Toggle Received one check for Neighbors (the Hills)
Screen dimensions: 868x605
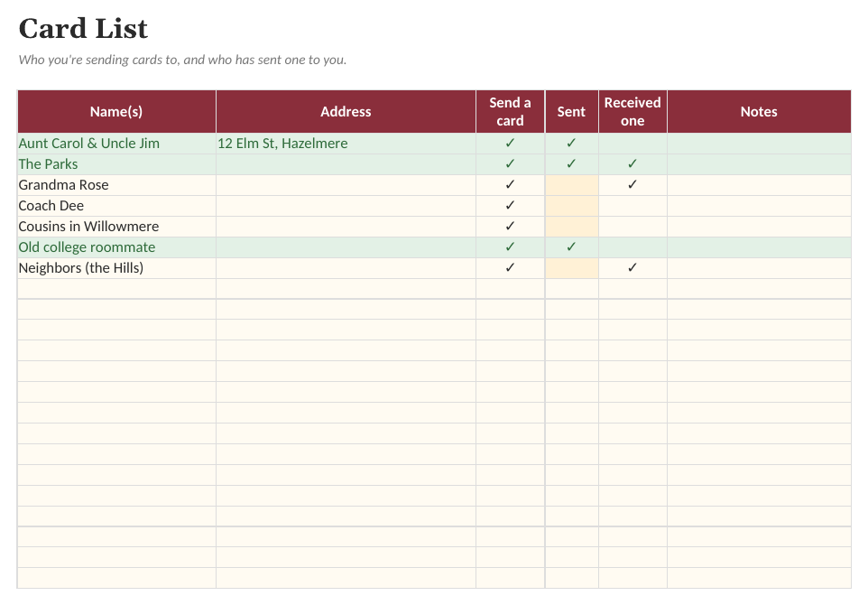pos(633,268)
